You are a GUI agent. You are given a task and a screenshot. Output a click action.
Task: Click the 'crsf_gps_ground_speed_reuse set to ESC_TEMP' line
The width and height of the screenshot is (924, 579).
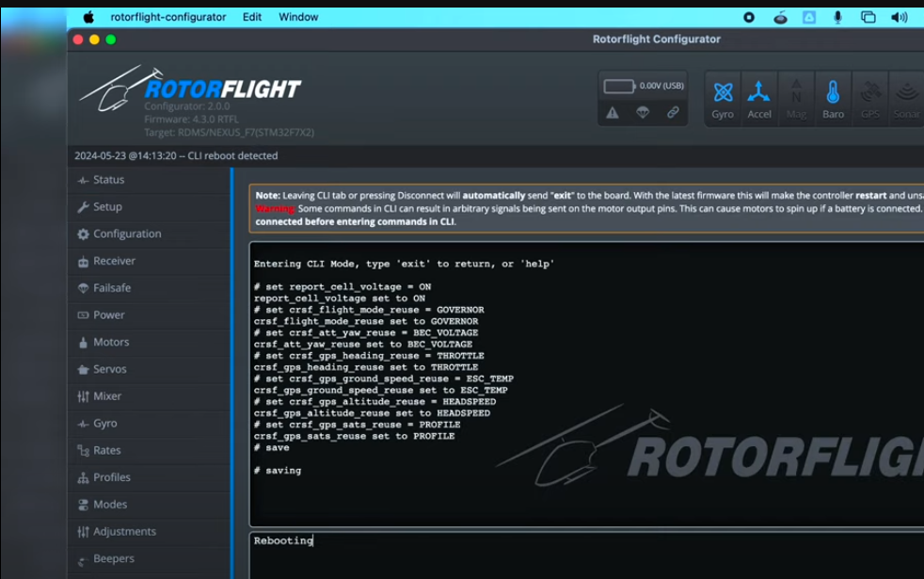point(381,391)
